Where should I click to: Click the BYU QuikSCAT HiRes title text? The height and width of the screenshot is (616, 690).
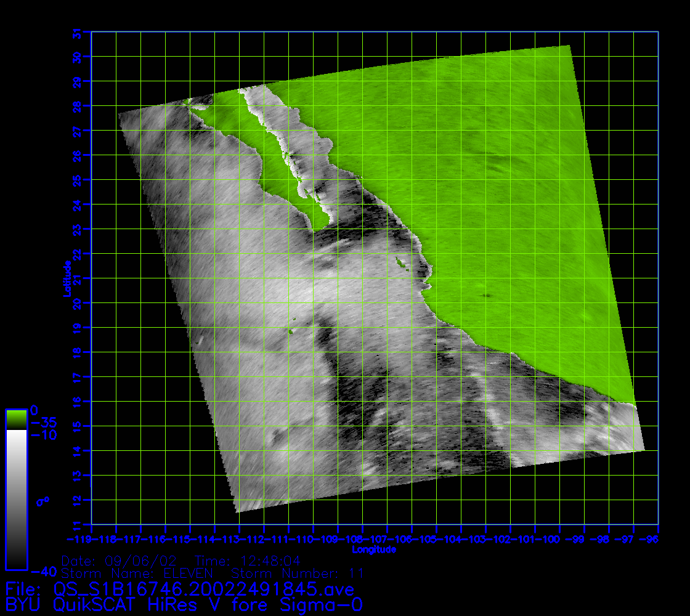(x=184, y=605)
